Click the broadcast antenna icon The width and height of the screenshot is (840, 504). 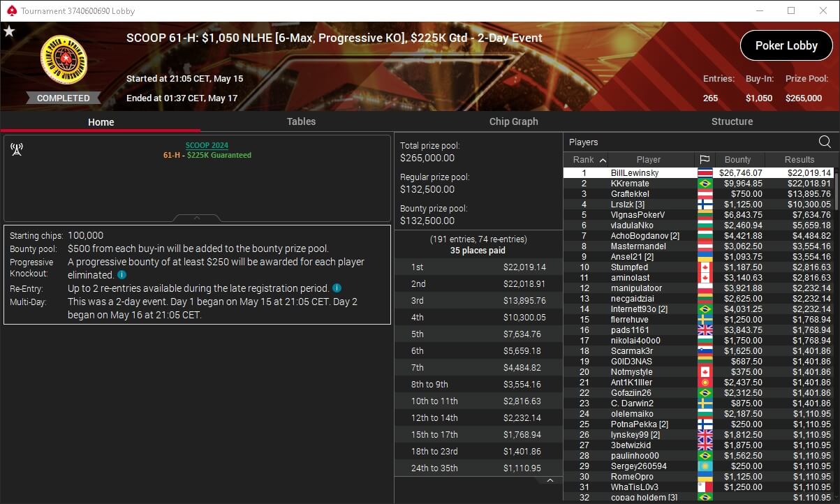pos(17,149)
